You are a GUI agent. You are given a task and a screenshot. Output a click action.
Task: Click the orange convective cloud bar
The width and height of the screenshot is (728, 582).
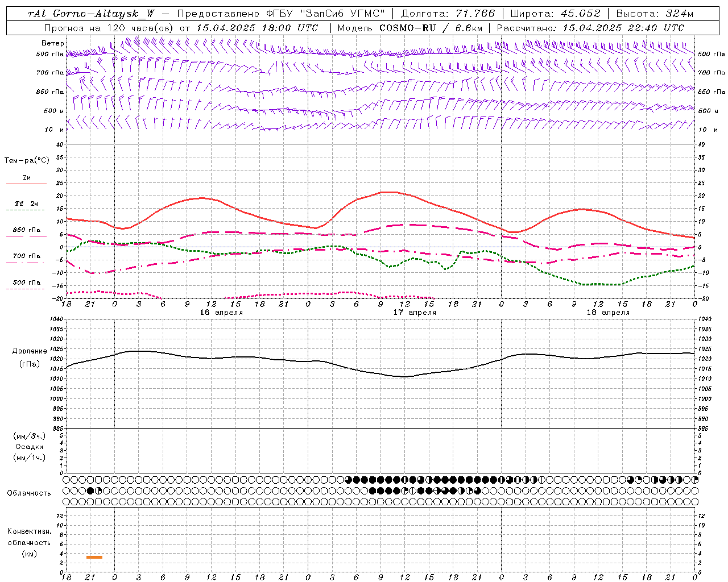click(x=94, y=557)
